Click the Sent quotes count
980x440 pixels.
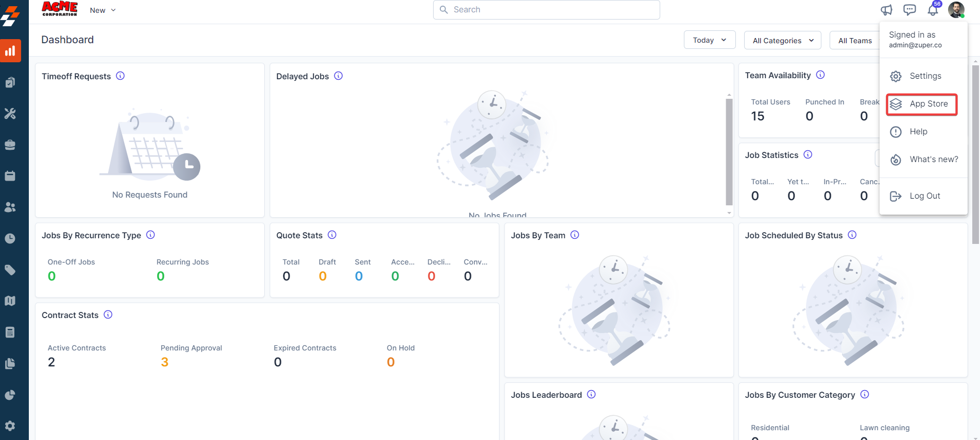359,276
